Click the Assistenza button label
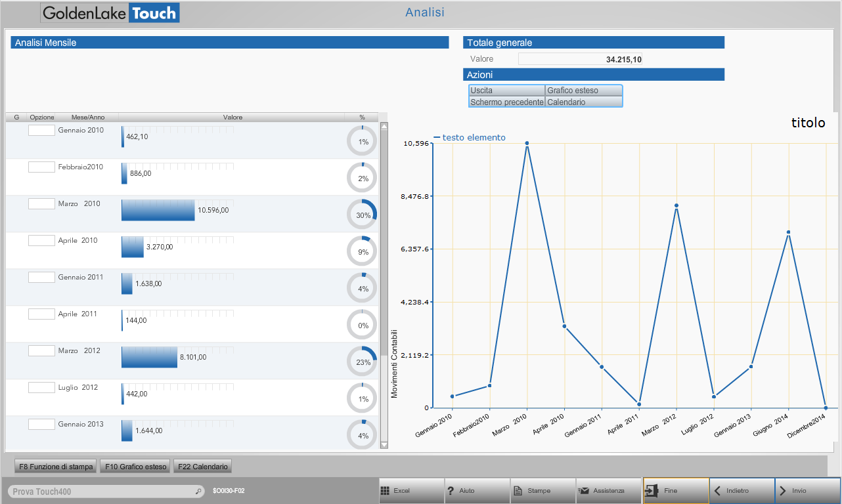 [x=609, y=491]
